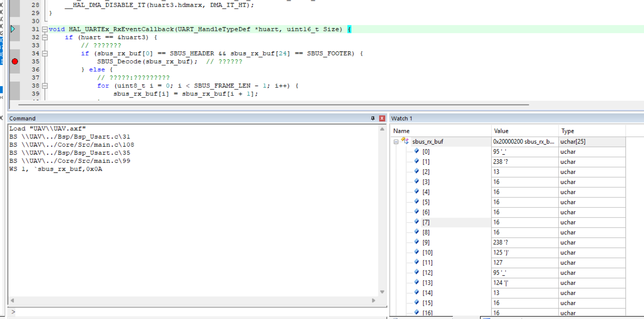Screen dimensions: 644x319
Task: Collapse the if block at line 32
Action: point(45,37)
